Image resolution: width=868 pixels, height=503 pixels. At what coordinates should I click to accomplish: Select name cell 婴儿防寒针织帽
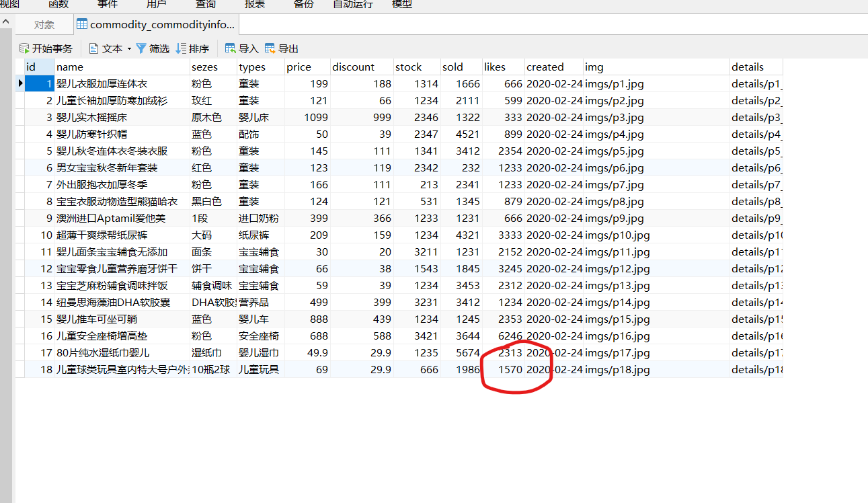pyautogui.click(x=122, y=134)
